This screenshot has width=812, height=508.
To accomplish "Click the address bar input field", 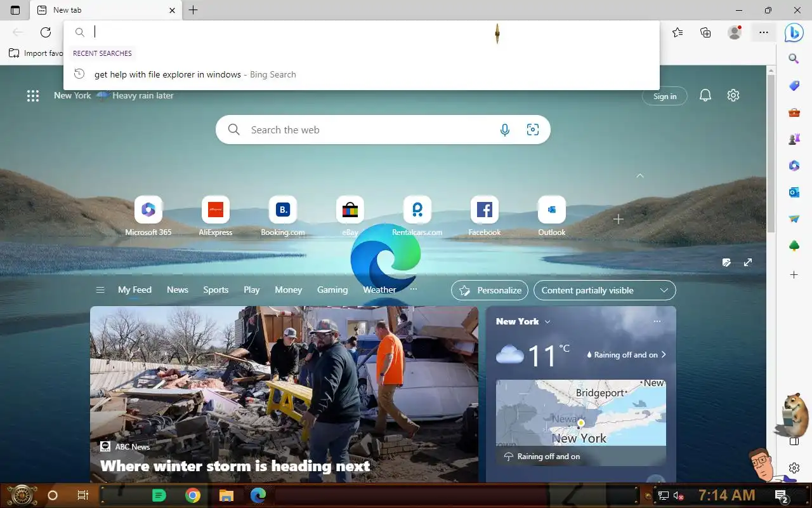I will coord(362,32).
